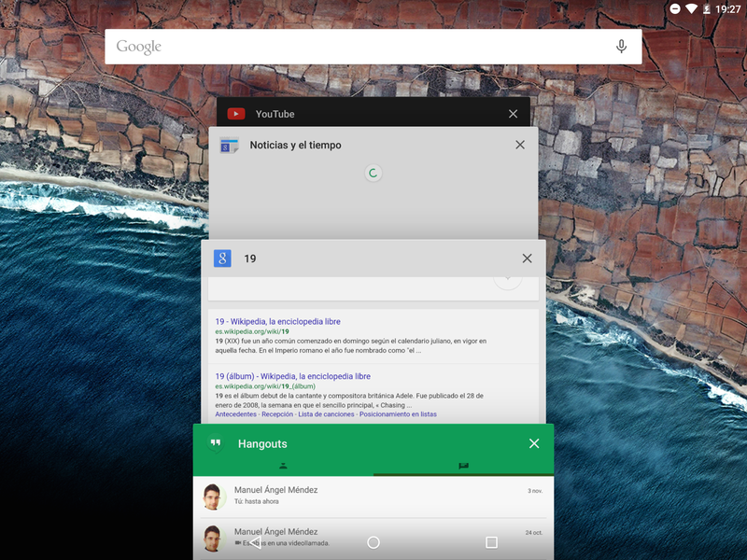Viewport: 747px width, 560px height.
Task: Focus the Google search bar
Action: coord(373,47)
